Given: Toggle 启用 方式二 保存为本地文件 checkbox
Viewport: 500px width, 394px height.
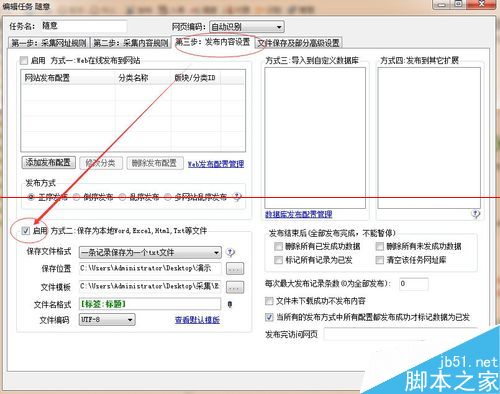Looking at the screenshot, I should pyautogui.click(x=26, y=230).
